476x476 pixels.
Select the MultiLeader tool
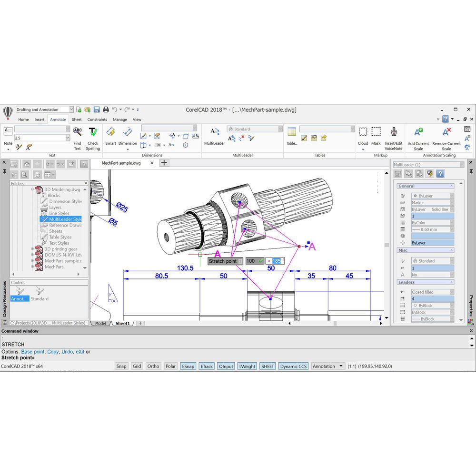(214, 135)
